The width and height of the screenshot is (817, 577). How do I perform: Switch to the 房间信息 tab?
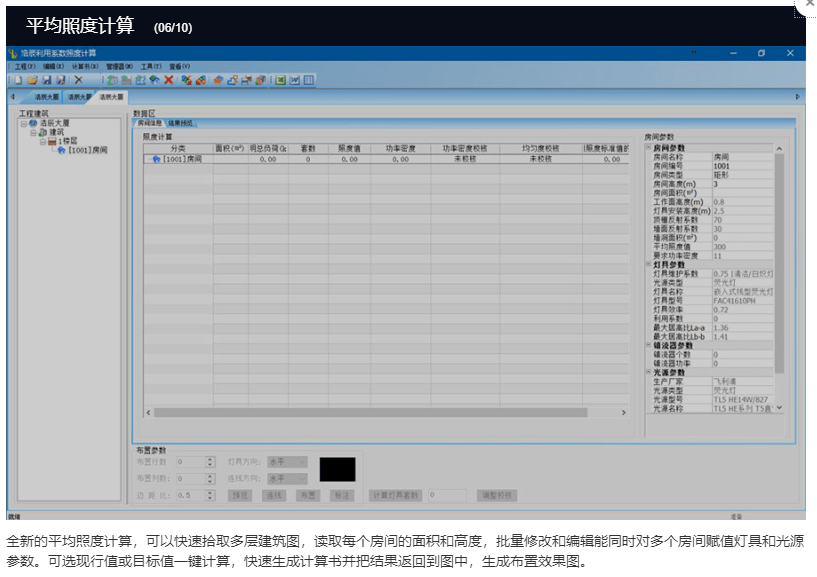click(150, 124)
